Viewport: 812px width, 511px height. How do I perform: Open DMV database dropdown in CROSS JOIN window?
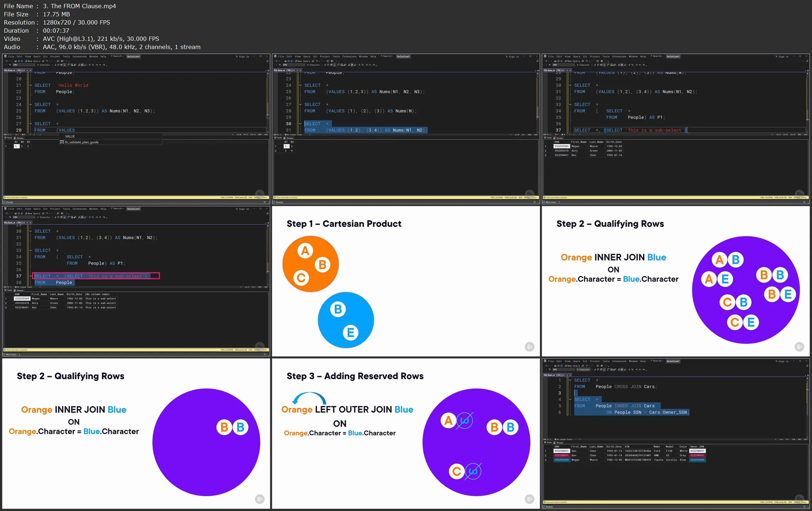point(573,370)
